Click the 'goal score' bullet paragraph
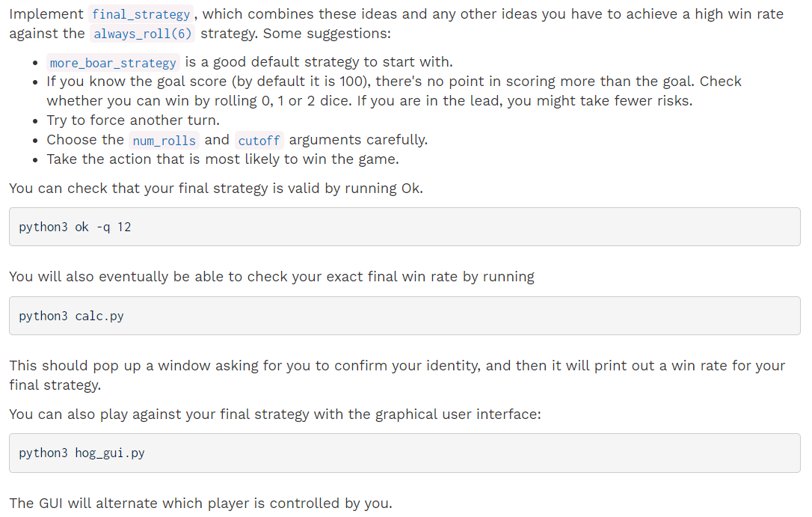Screen dimensions: 812x517 click(x=394, y=91)
